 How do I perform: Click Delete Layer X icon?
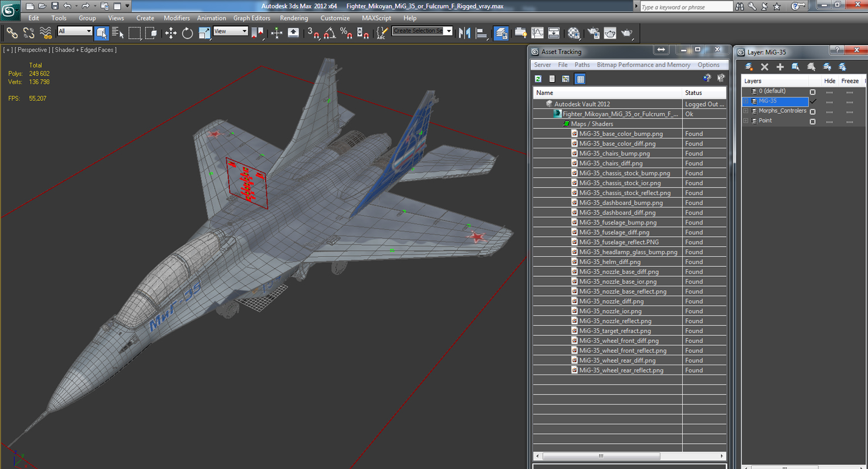(x=764, y=67)
